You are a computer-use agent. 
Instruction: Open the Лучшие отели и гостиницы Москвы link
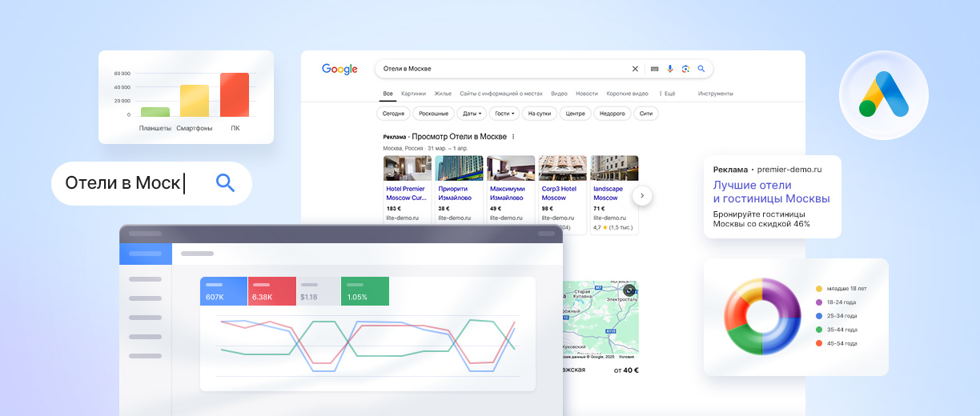point(771,192)
